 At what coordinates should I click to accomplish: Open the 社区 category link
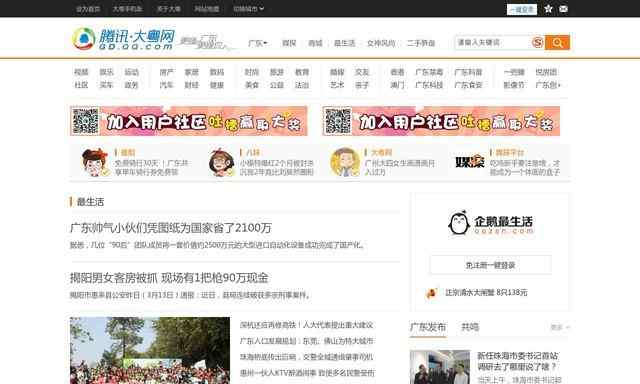[x=81, y=85]
